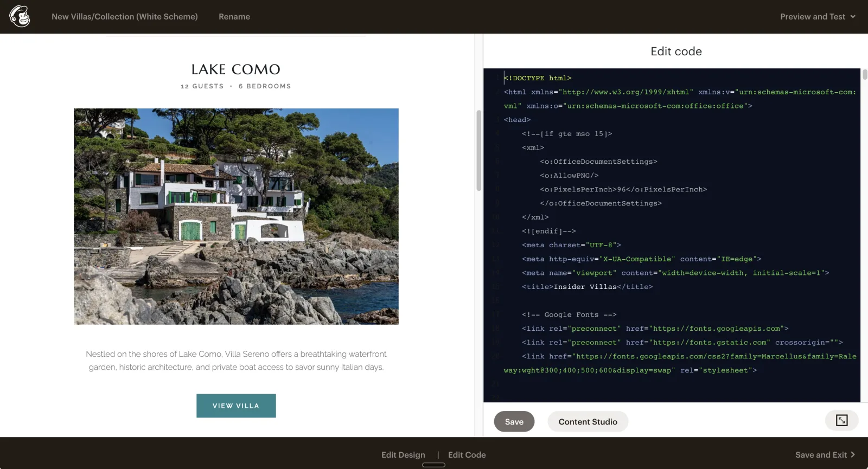Expand the code editor to fullscreen
The height and width of the screenshot is (469, 868).
coord(841,420)
